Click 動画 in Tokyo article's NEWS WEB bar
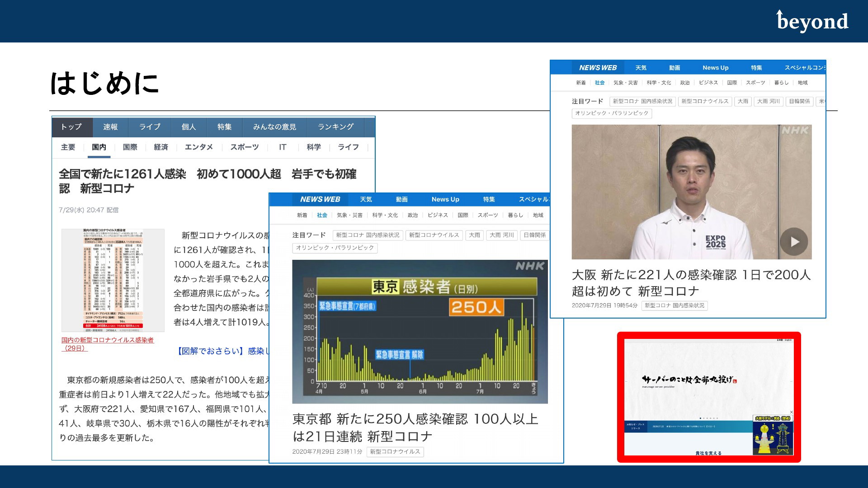 (401, 199)
